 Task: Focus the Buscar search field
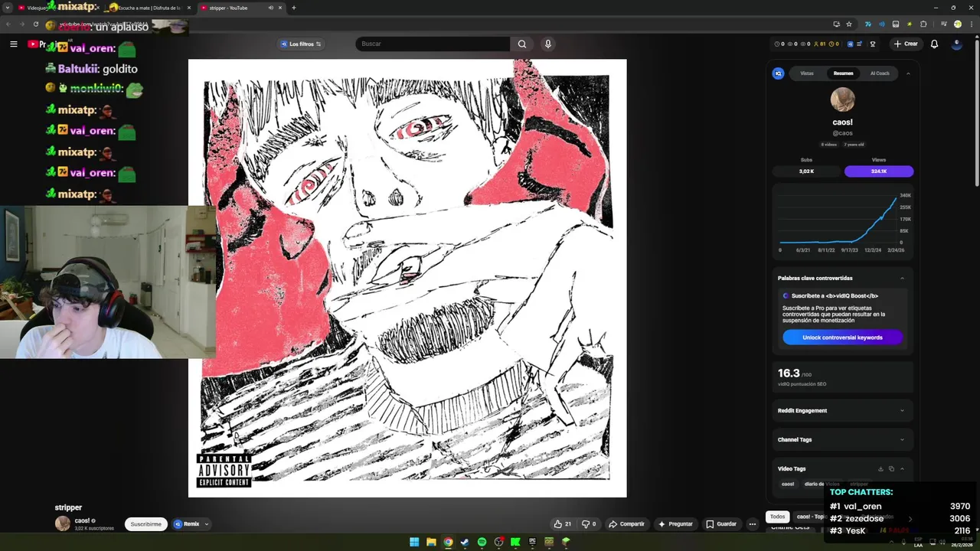pos(433,44)
